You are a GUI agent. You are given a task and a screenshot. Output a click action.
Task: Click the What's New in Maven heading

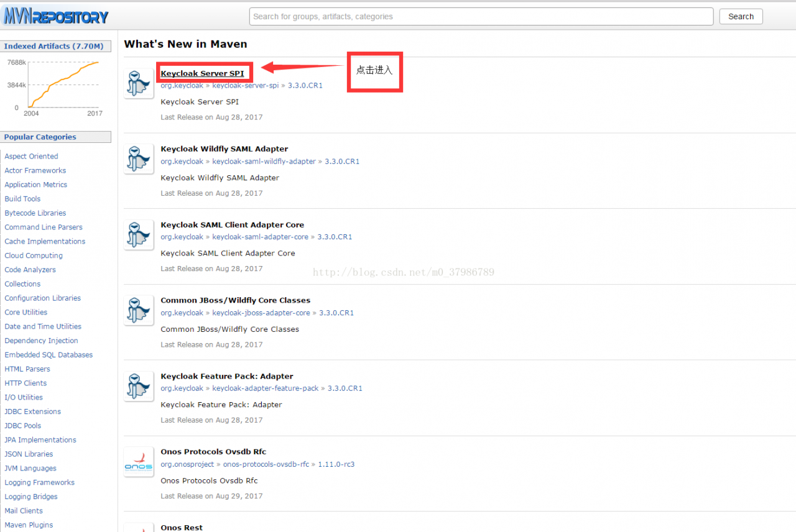185,44
